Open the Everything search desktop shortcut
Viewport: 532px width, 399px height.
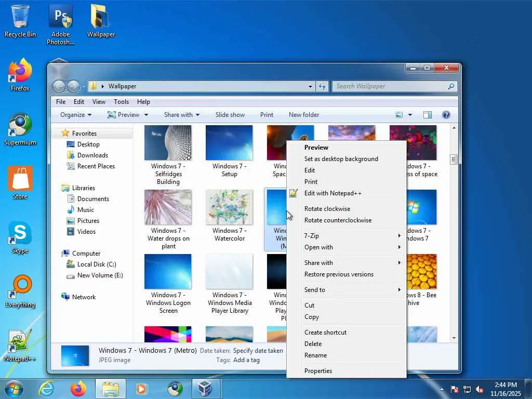click(20, 291)
